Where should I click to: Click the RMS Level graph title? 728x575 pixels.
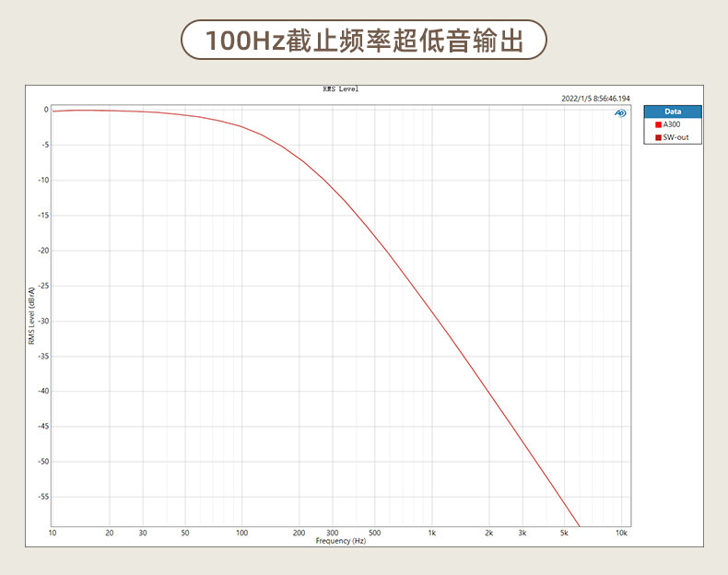pyautogui.click(x=341, y=89)
